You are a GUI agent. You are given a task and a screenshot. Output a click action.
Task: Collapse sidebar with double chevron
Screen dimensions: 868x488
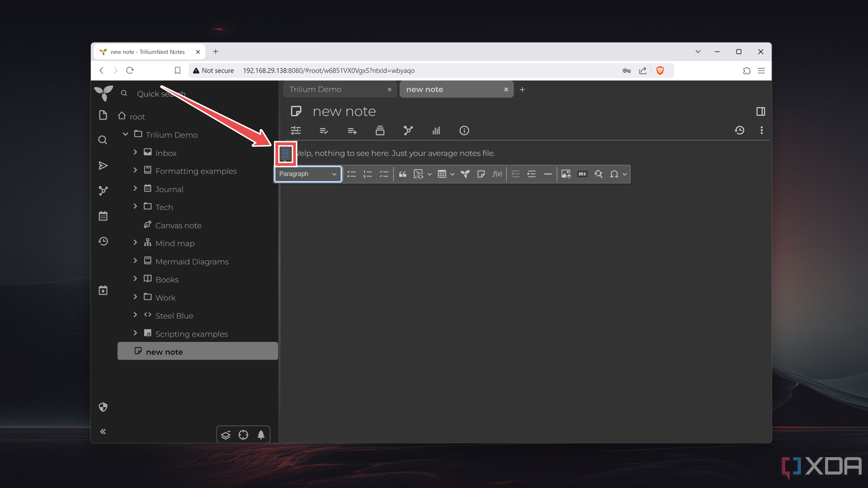[103, 432]
